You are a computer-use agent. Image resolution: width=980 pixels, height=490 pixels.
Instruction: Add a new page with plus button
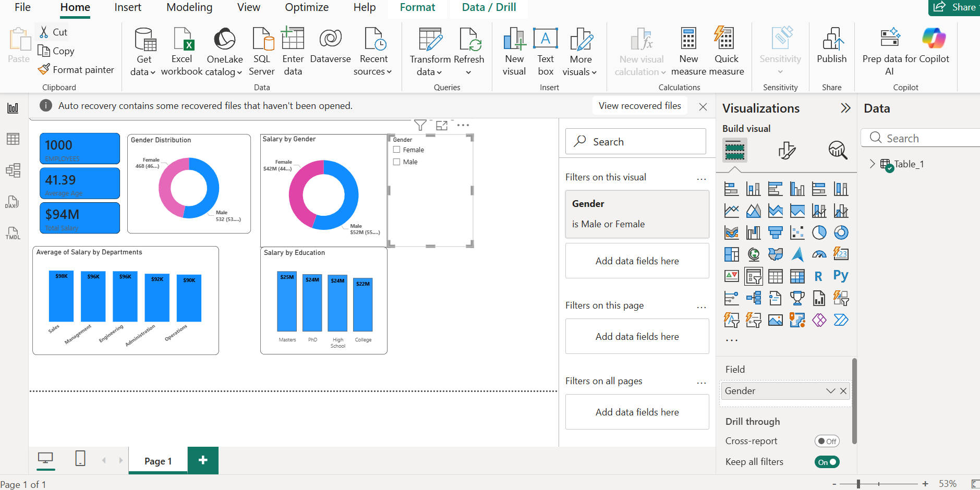click(x=203, y=460)
